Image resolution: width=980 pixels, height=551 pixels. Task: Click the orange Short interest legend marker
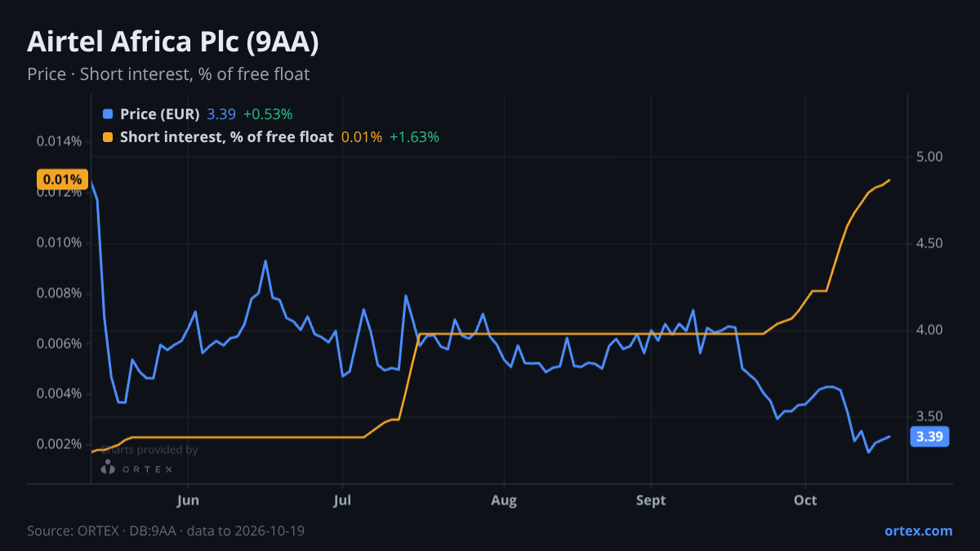(108, 137)
